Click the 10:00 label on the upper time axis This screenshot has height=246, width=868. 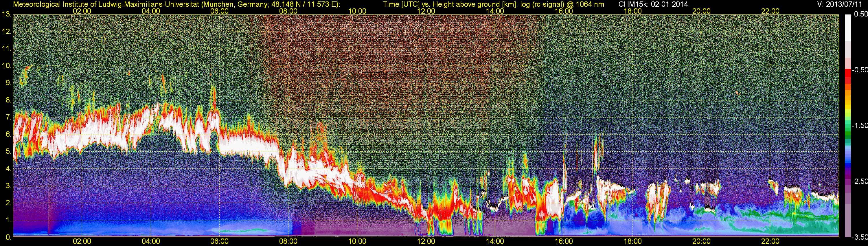pos(357,11)
